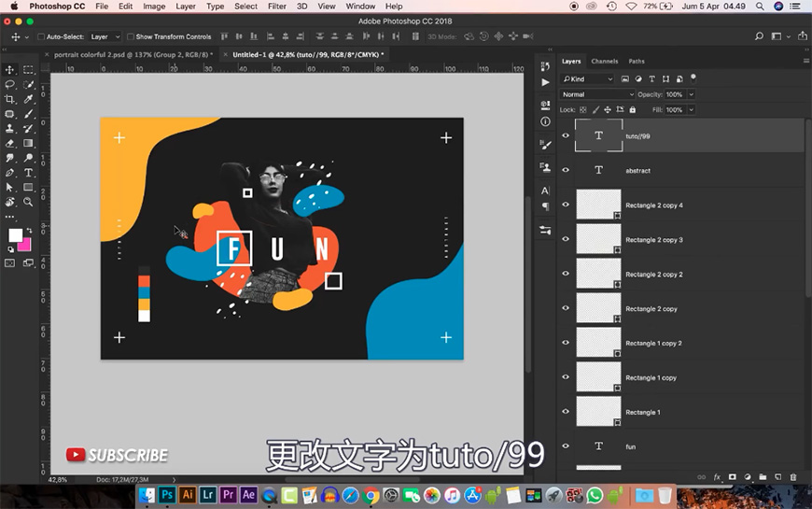Select the Zoom tool
The height and width of the screenshot is (509, 812).
click(29, 202)
